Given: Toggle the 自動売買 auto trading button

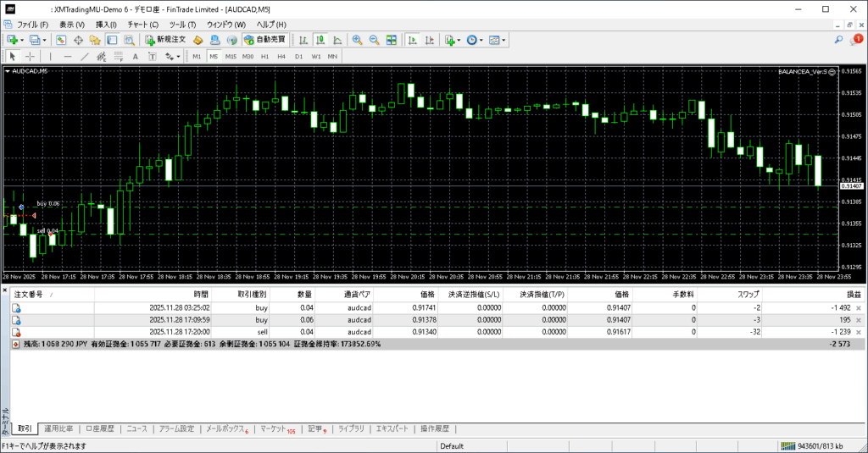Looking at the screenshot, I should point(264,40).
